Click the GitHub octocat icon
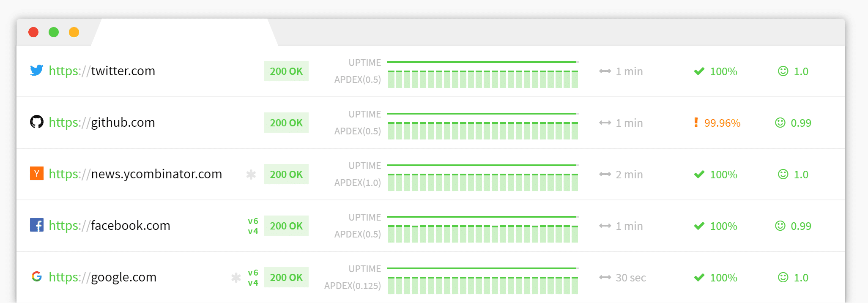The width and height of the screenshot is (868, 303). pos(37,122)
